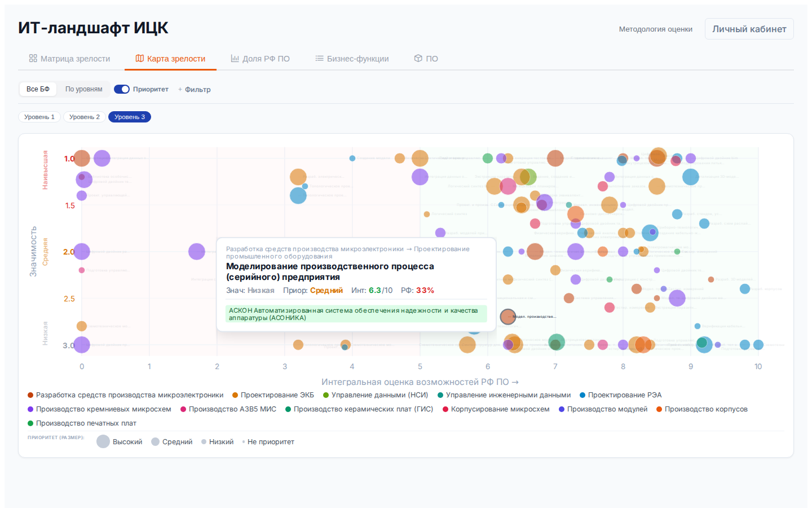This screenshot has width=812, height=508.
Task: Expand the Фильтр options
Action: click(x=197, y=89)
